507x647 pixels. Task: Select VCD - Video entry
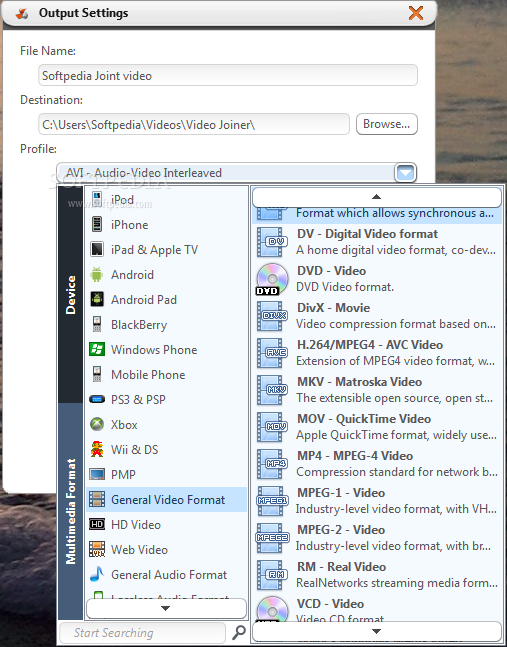tap(377, 608)
